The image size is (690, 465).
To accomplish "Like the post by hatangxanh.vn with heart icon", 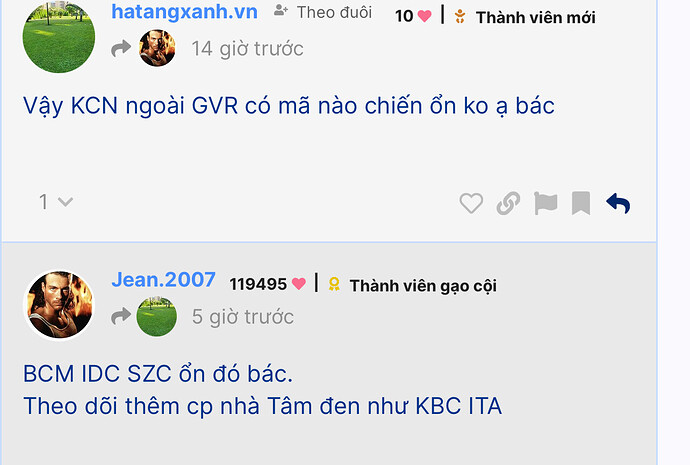I will coord(471,203).
